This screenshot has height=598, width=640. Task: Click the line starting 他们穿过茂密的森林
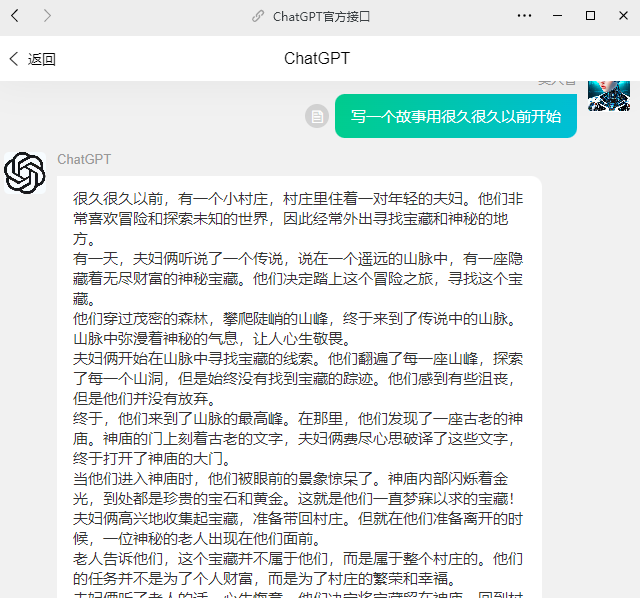pos(297,319)
